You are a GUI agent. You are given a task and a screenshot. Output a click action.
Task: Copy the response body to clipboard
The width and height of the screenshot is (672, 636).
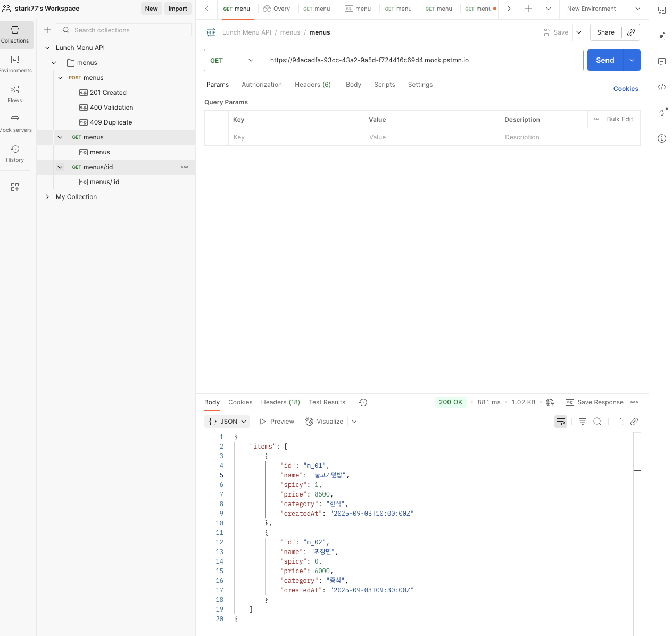click(x=619, y=422)
